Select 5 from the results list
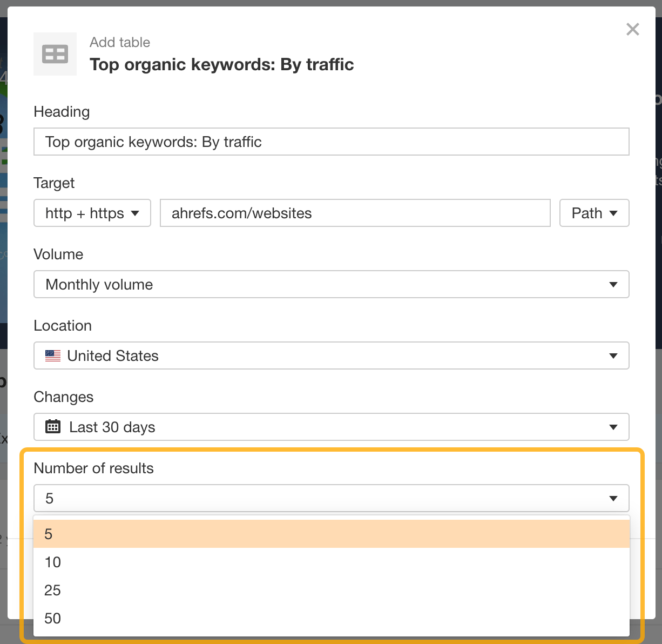The height and width of the screenshot is (644, 662). [x=331, y=534]
